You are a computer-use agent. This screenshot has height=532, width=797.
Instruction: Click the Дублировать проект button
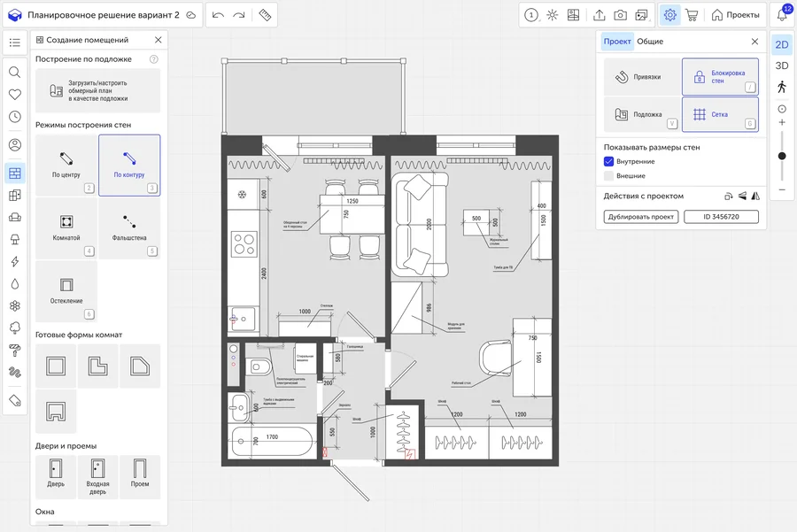point(641,216)
